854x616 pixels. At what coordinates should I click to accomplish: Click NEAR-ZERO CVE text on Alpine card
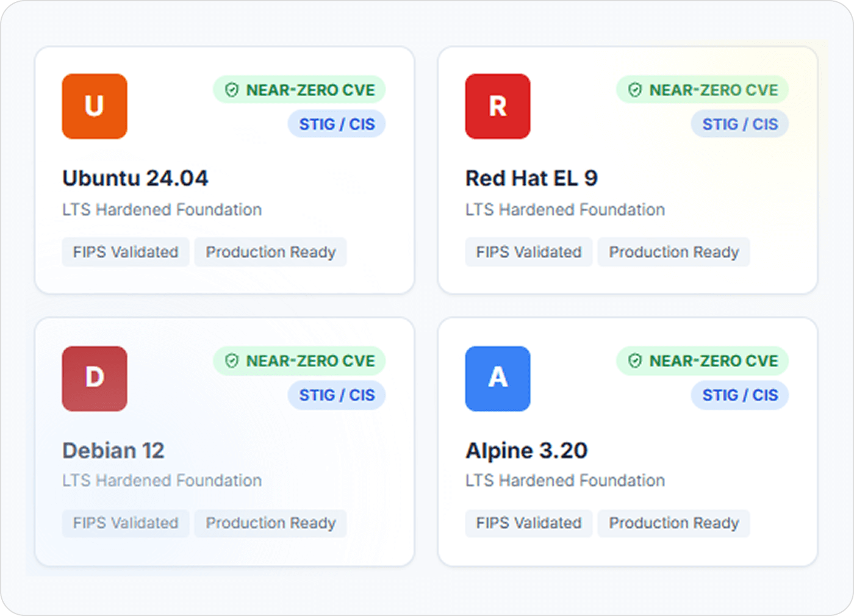[714, 361]
